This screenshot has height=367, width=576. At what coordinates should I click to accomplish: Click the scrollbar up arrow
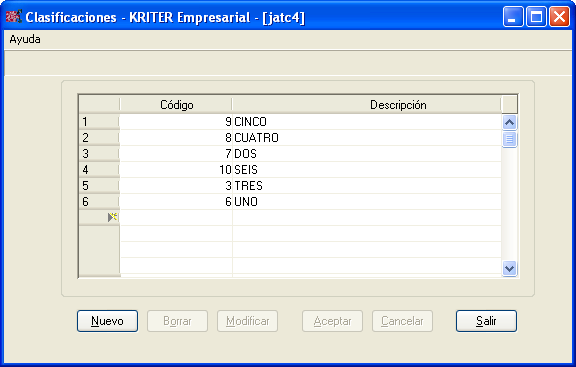(x=510, y=122)
